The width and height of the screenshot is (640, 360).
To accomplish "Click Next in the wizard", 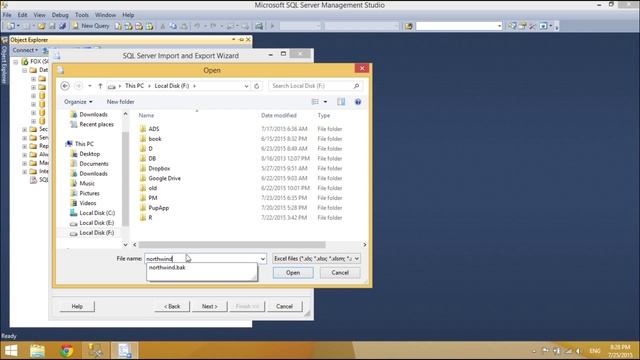I will 209,306.
